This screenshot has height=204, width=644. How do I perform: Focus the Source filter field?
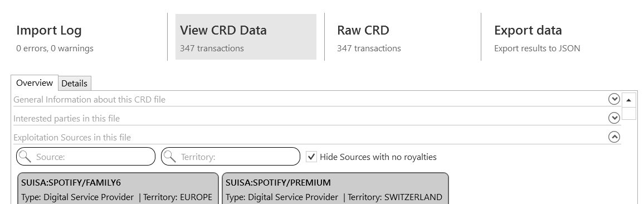tap(86, 157)
